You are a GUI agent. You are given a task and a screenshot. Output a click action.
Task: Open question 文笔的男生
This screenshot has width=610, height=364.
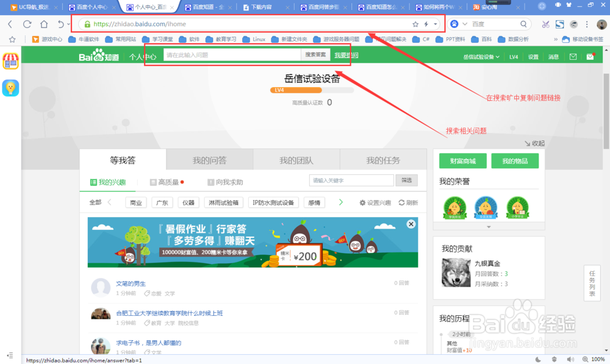click(131, 284)
